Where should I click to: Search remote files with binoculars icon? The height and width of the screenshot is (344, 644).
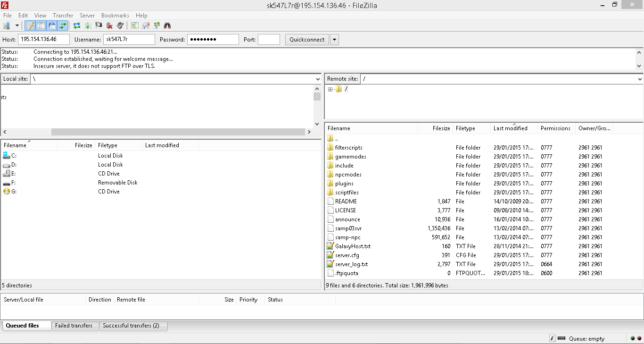click(167, 25)
